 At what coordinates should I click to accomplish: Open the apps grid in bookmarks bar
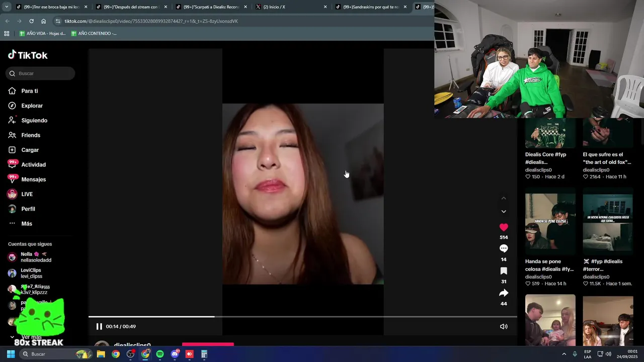point(7,34)
